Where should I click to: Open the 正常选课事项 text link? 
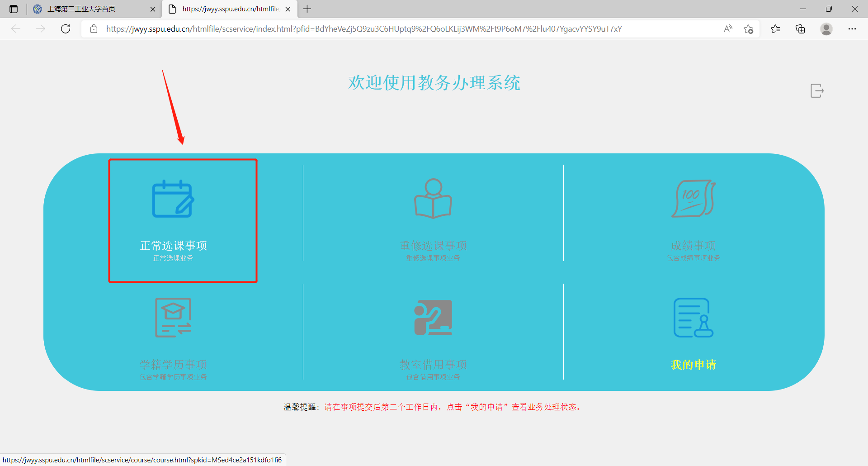(173, 246)
